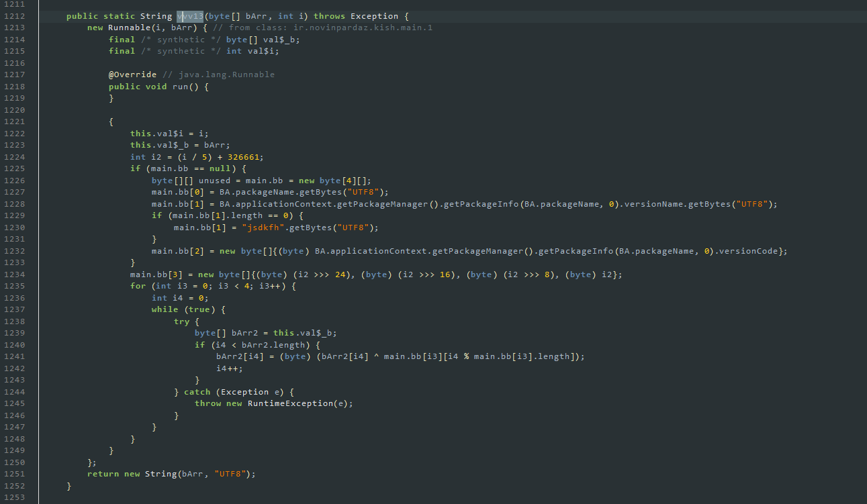The image size is (867, 504).
Task: Click the @Override annotation
Action: pos(133,74)
